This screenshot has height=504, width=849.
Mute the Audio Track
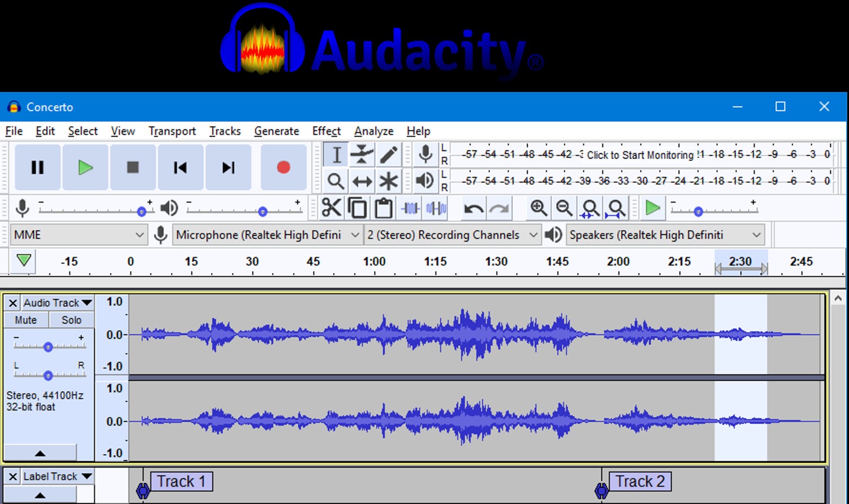coord(26,320)
